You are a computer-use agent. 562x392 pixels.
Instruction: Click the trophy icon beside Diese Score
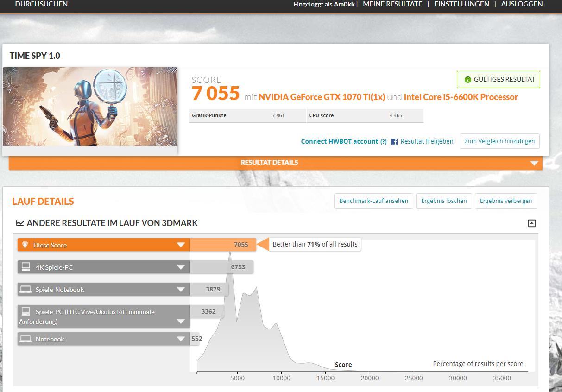pos(25,245)
